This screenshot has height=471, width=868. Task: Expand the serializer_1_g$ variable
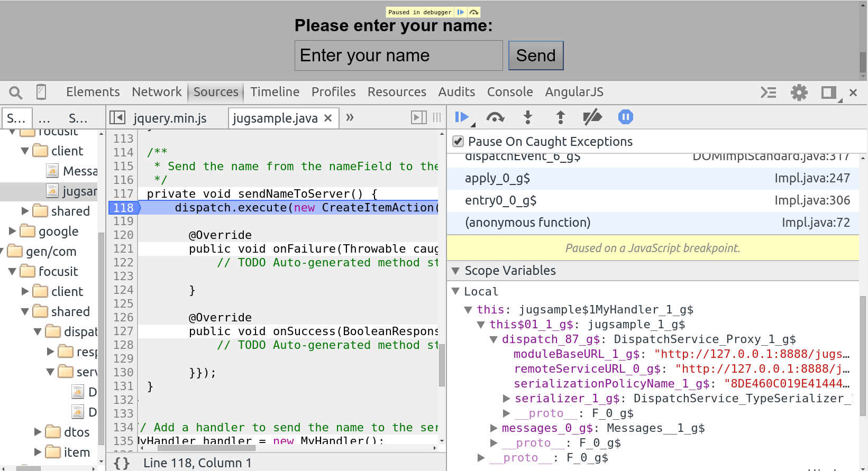[506, 399]
